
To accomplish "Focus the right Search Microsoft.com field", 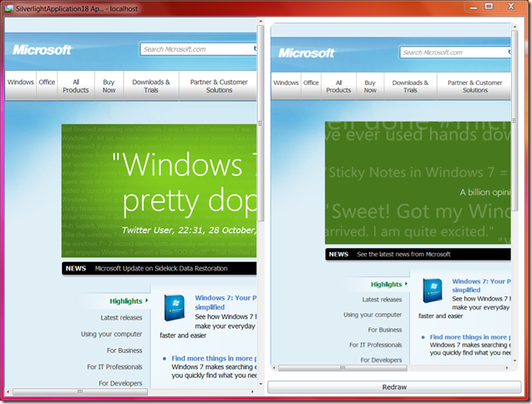I will click(x=455, y=53).
